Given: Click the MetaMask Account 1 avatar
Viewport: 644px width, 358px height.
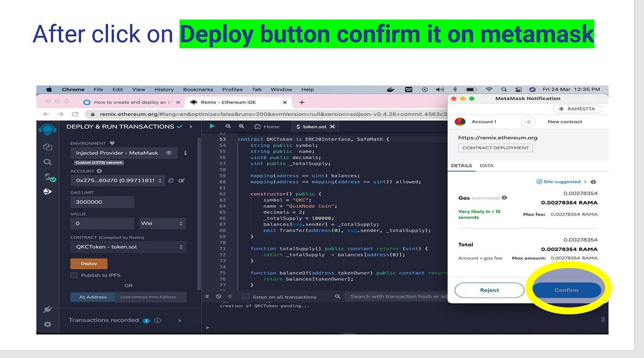Looking at the screenshot, I should pos(460,122).
